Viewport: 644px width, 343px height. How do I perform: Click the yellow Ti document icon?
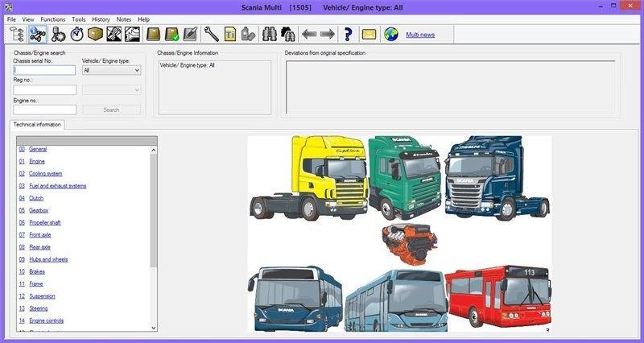pyautogui.click(x=230, y=35)
